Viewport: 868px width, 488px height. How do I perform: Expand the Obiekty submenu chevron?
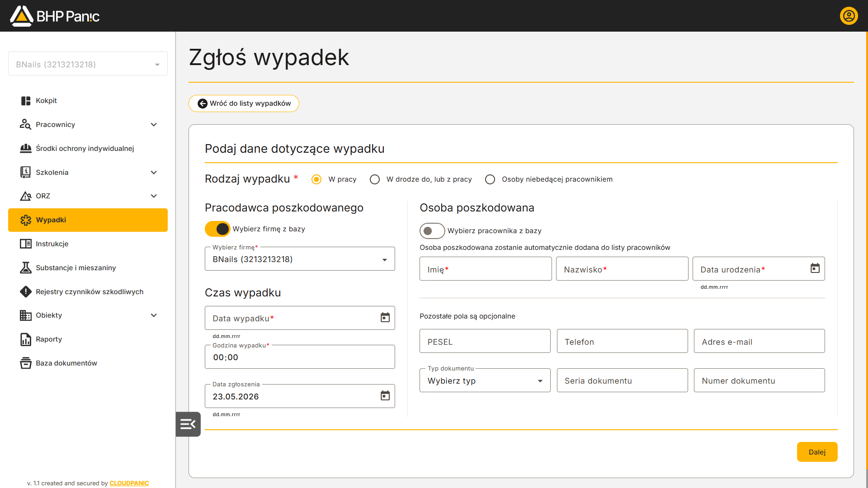(154, 315)
